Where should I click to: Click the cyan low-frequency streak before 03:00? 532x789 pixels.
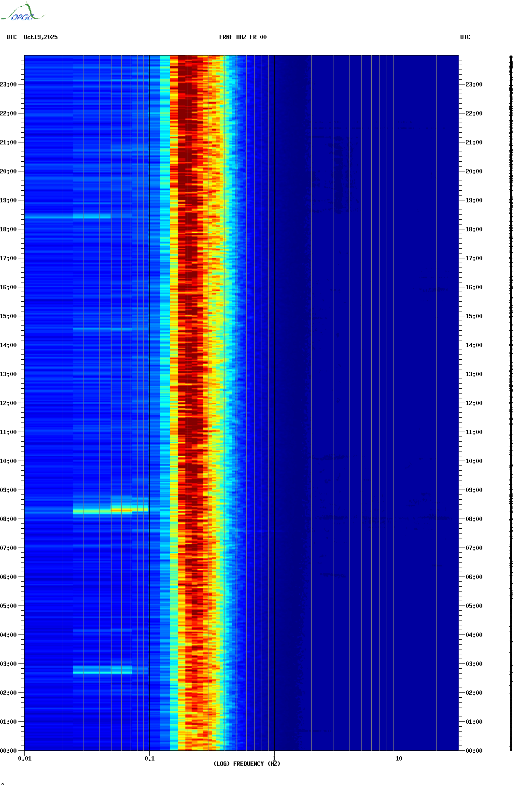102,670
